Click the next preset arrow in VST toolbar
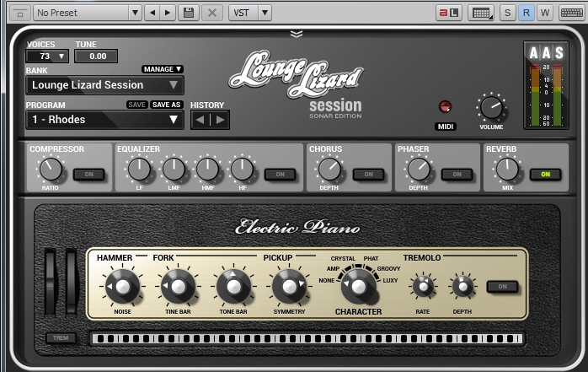Viewport: 588px width, 372px height. click(168, 13)
